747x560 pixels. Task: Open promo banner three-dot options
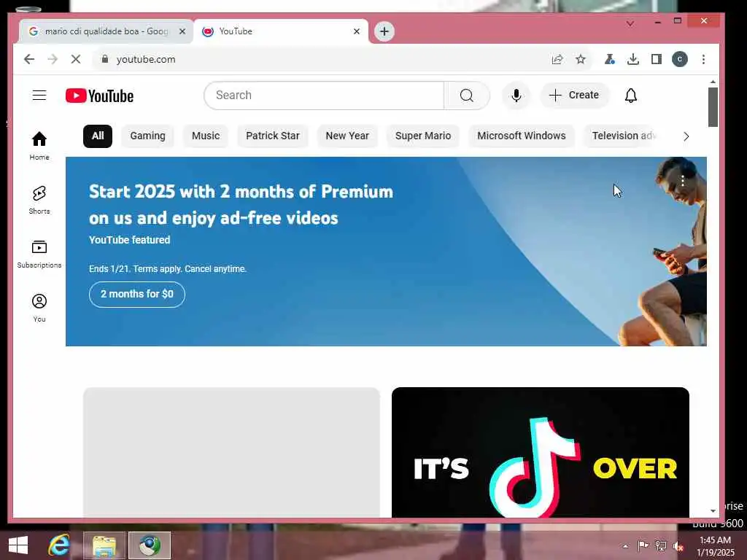click(x=683, y=181)
